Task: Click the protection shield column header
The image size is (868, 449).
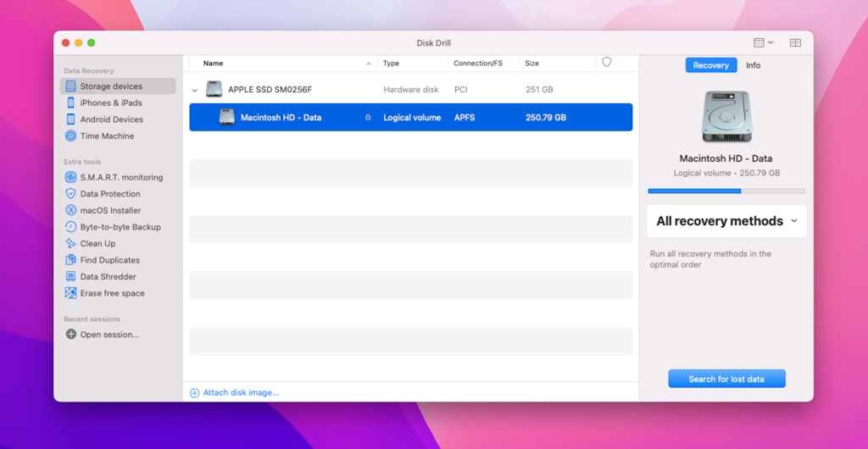Action: [606, 63]
